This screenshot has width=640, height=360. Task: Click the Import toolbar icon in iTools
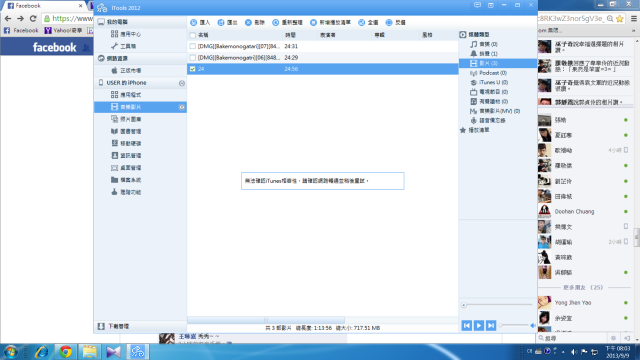(x=193, y=22)
